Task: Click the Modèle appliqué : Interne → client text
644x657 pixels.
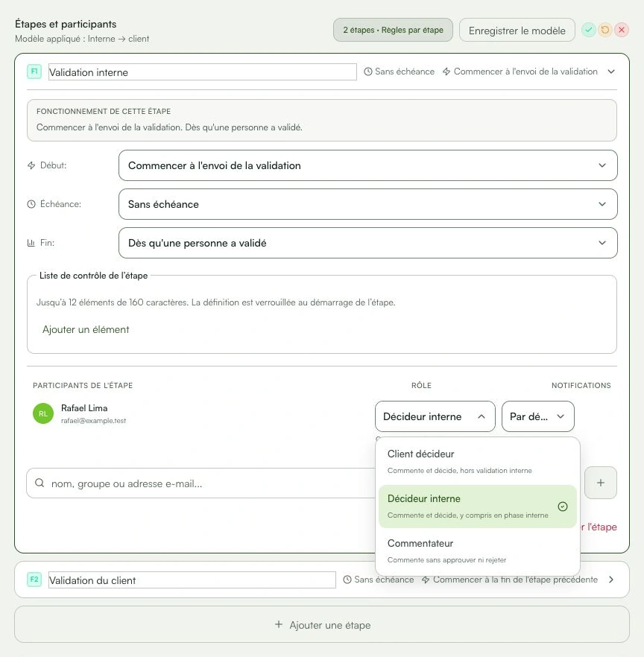Action: (x=82, y=39)
